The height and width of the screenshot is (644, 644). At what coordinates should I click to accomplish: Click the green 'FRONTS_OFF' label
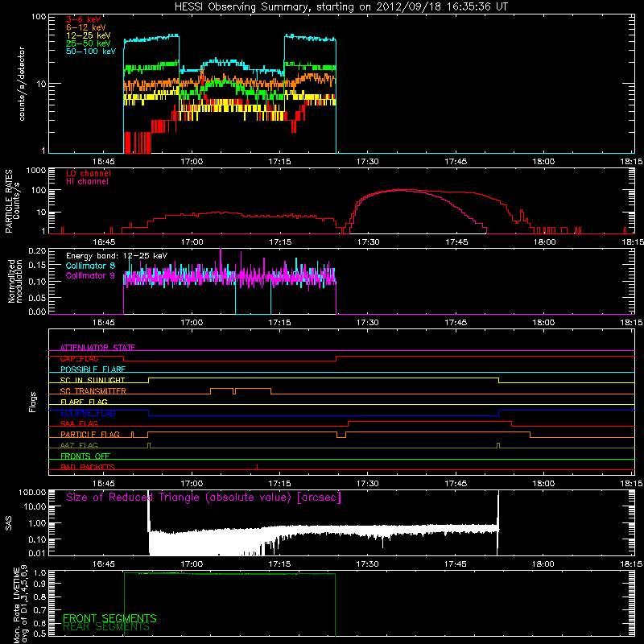[85, 456]
